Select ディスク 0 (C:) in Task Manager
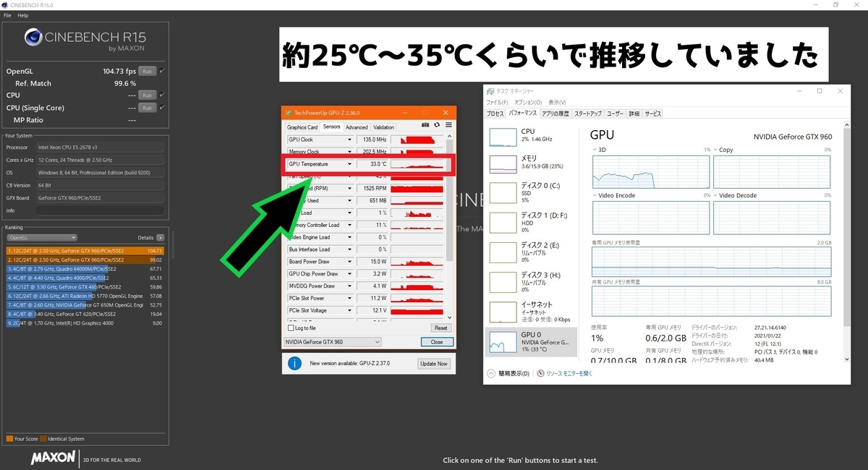 (532, 192)
